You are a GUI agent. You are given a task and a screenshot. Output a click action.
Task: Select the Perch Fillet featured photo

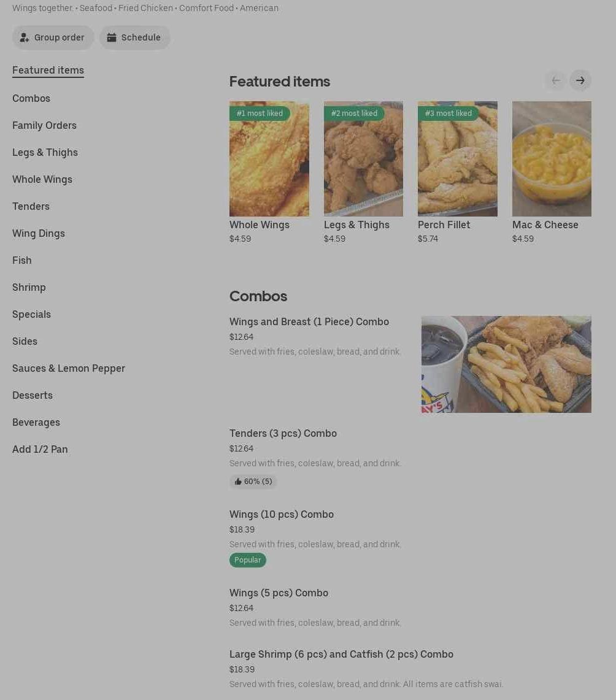(457, 159)
